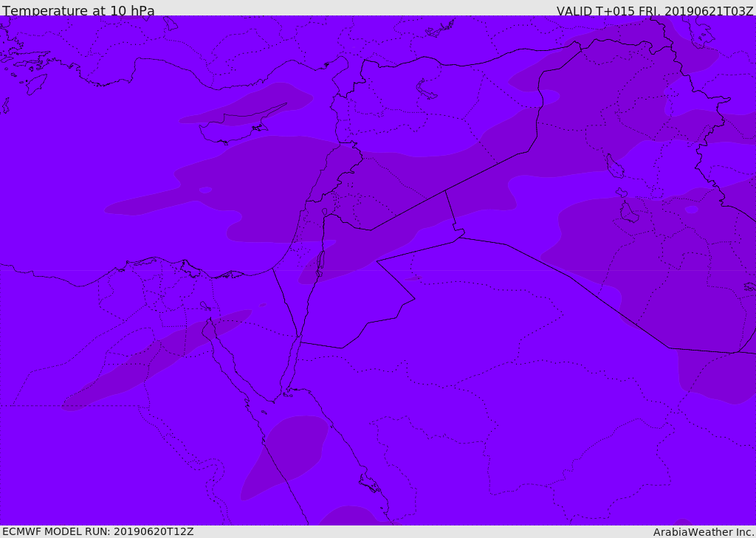Click the 'Temperature at 10 hPa' title

(x=78, y=10)
